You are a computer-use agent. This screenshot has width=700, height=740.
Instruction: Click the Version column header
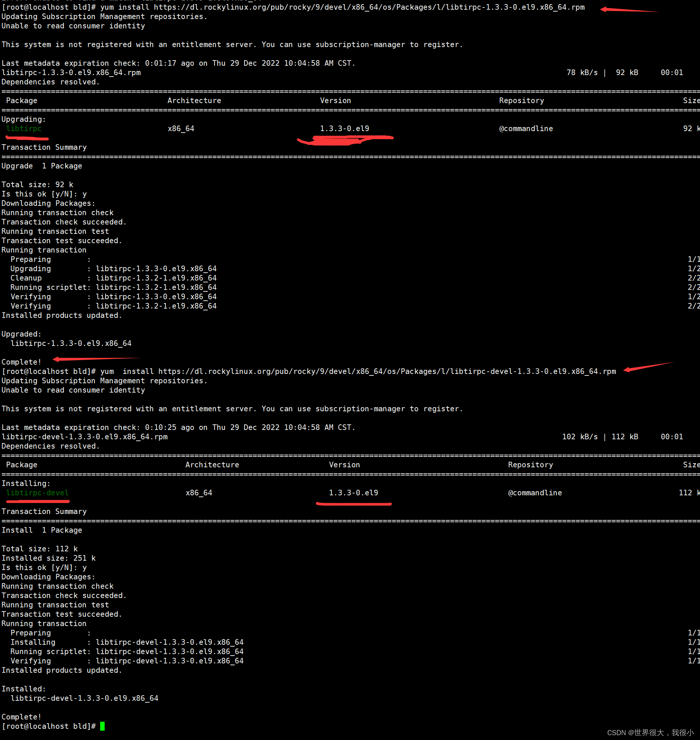(335, 100)
